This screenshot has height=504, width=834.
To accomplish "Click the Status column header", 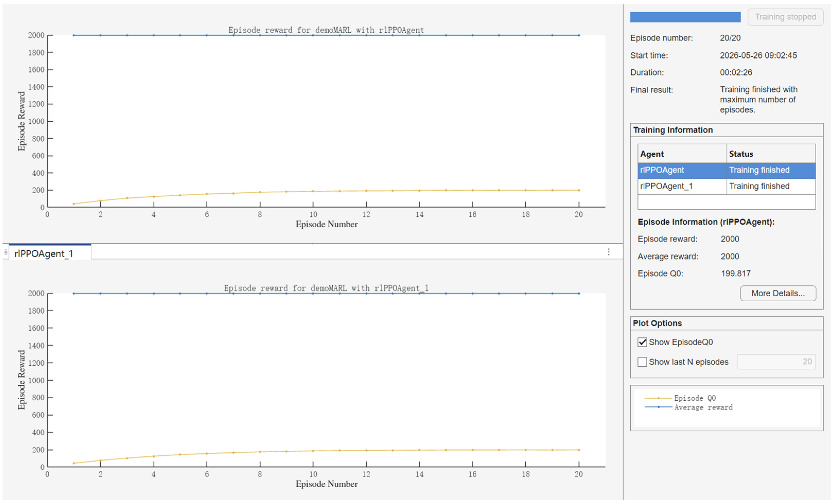I will click(x=771, y=154).
